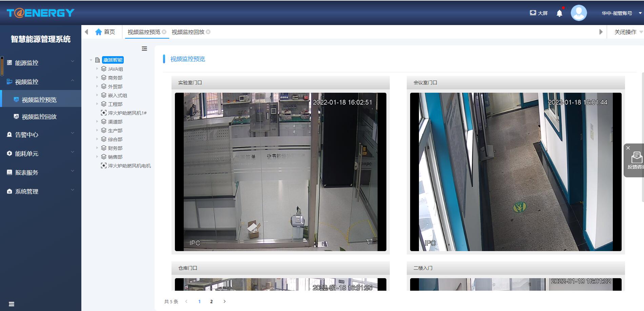Screen dimensions: 644x311
Task: Click the 告警中心 sidebar icon
Action: (x=9, y=134)
